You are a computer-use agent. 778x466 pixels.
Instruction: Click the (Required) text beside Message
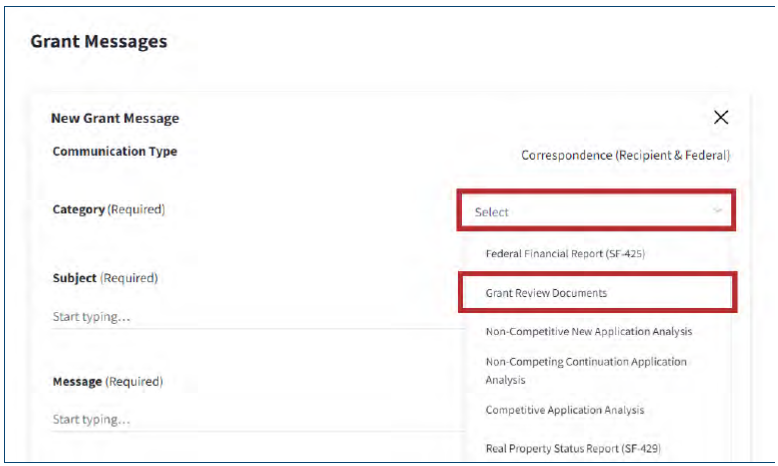tap(134, 382)
